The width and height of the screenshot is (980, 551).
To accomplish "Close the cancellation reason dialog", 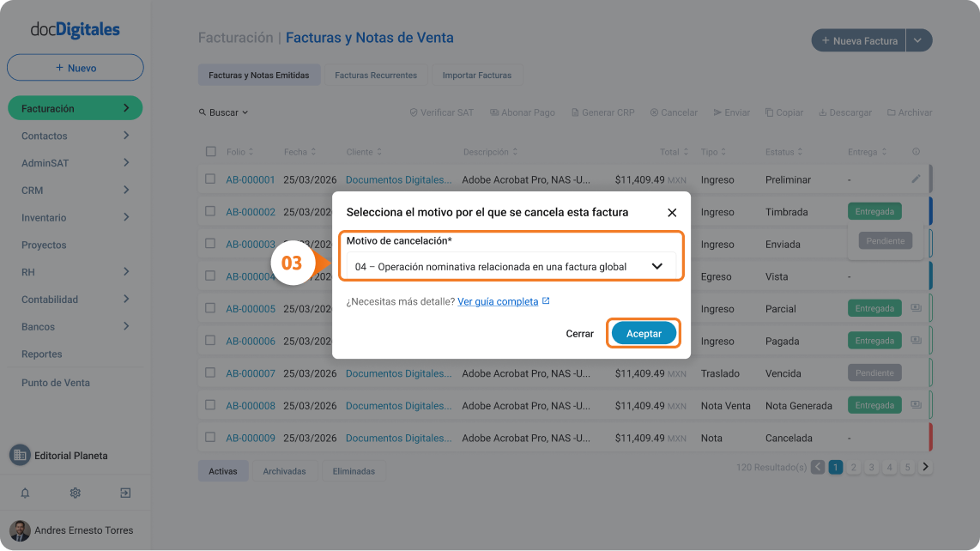I will (x=672, y=213).
